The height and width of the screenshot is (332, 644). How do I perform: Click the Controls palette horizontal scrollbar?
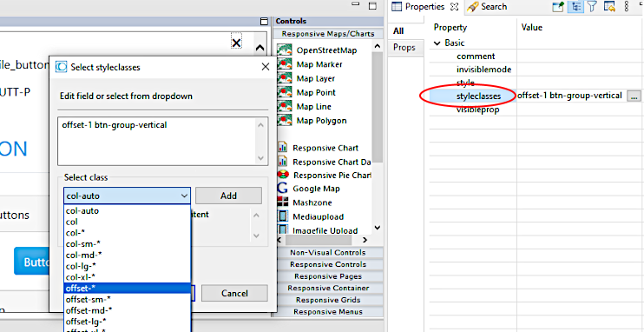pos(319,240)
